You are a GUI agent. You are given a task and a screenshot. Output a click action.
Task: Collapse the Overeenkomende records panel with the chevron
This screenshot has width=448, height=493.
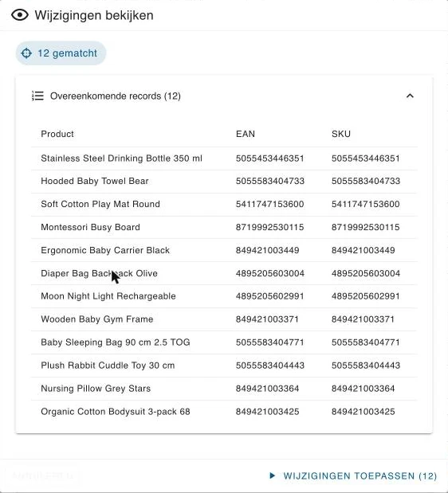click(x=410, y=96)
